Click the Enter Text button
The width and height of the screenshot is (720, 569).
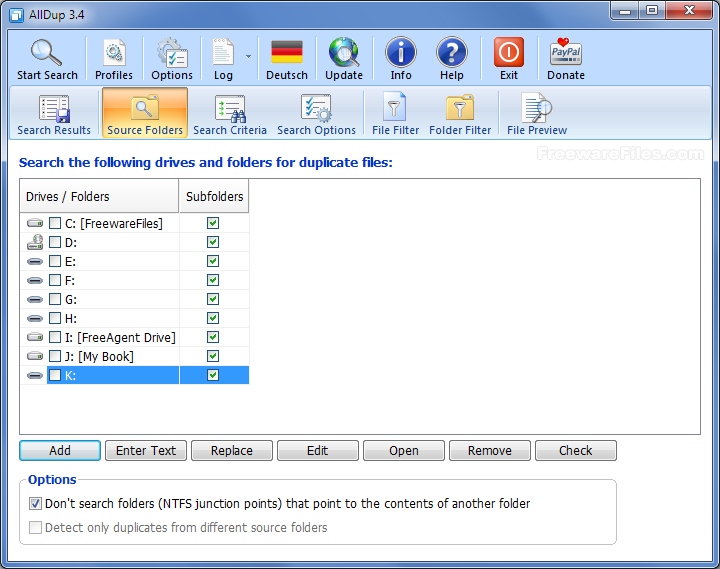146,451
